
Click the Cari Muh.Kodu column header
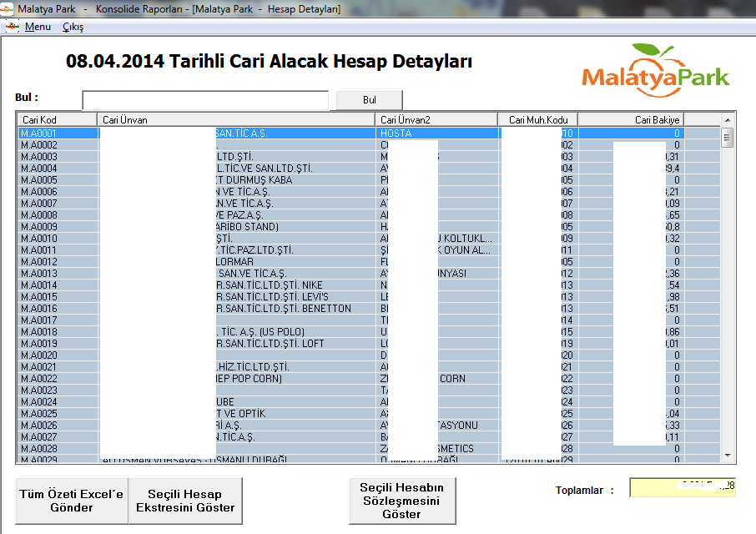click(x=537, y=119)
